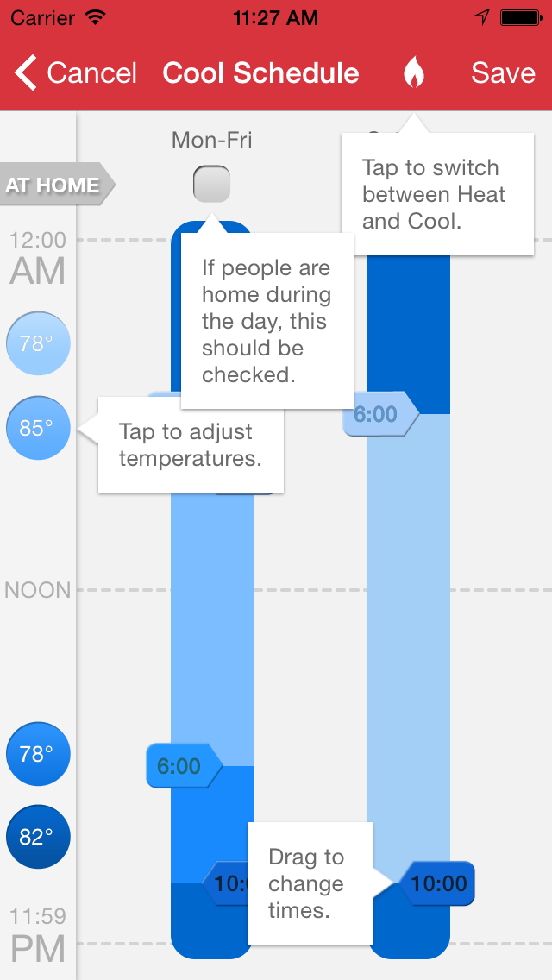Viewport: 552px width, 980px height.
Task: Select the 85° temperature circle
Action: 37,428
